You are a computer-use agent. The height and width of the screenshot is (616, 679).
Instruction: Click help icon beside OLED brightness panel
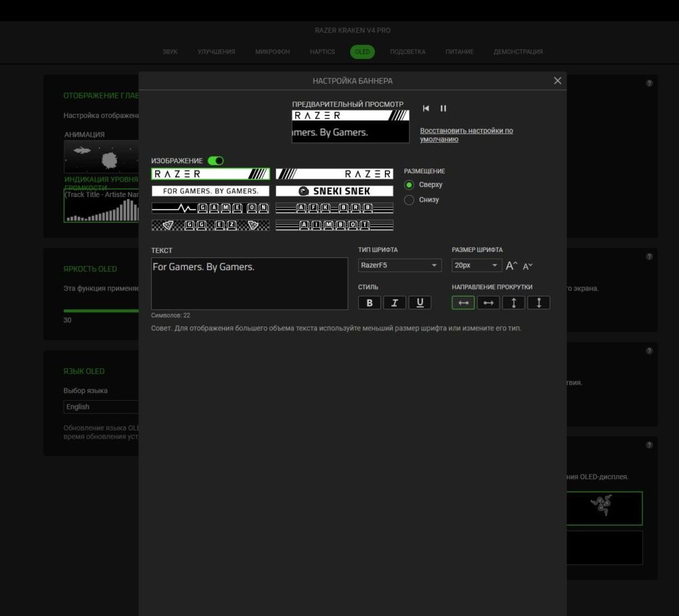[x=649, y=257]
